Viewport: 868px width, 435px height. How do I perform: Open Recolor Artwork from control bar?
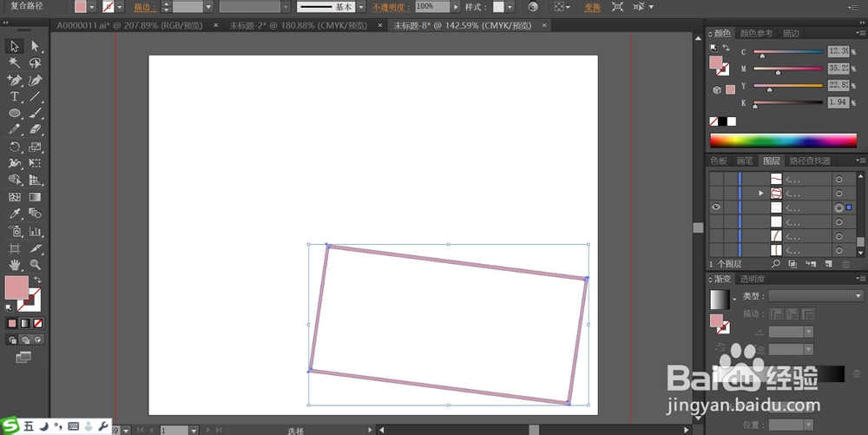tap(533, 7)
